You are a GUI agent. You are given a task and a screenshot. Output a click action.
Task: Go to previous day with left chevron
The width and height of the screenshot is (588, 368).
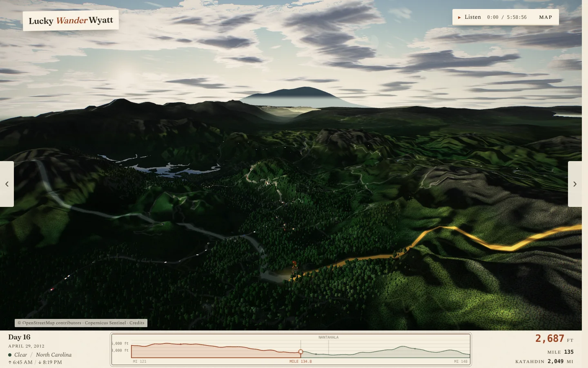click(7, 184)
